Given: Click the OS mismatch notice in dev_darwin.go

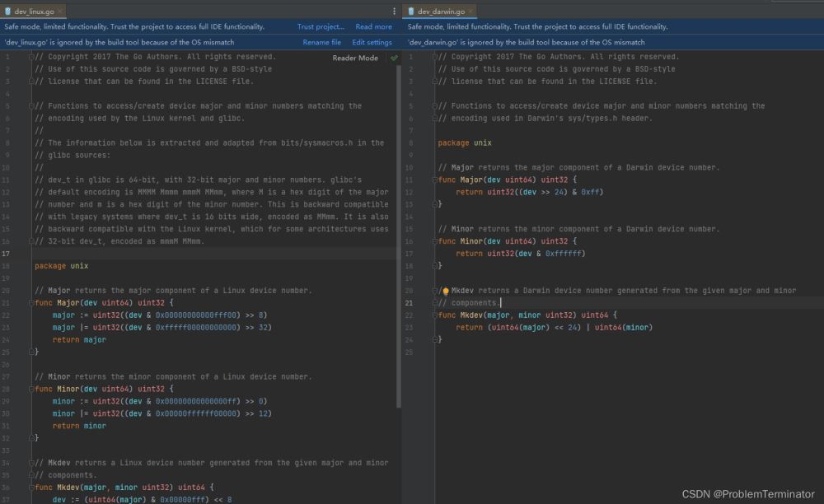Looking at the screenshot, I should click(526, 43).
